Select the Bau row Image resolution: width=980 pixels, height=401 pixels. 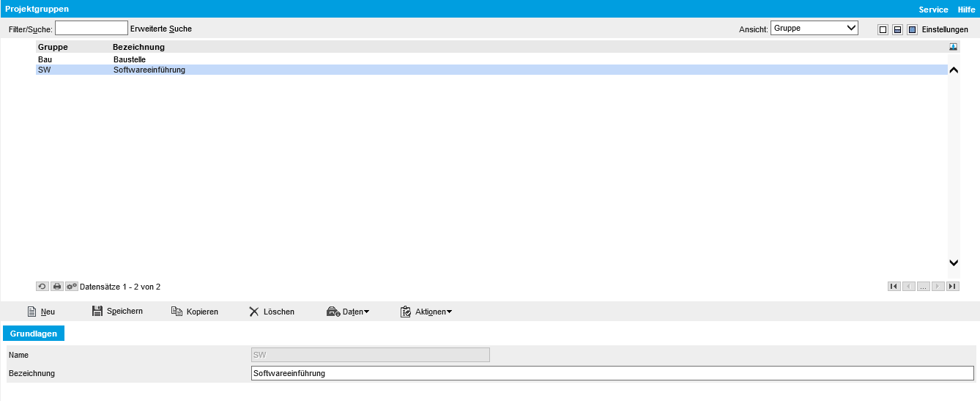491,59
